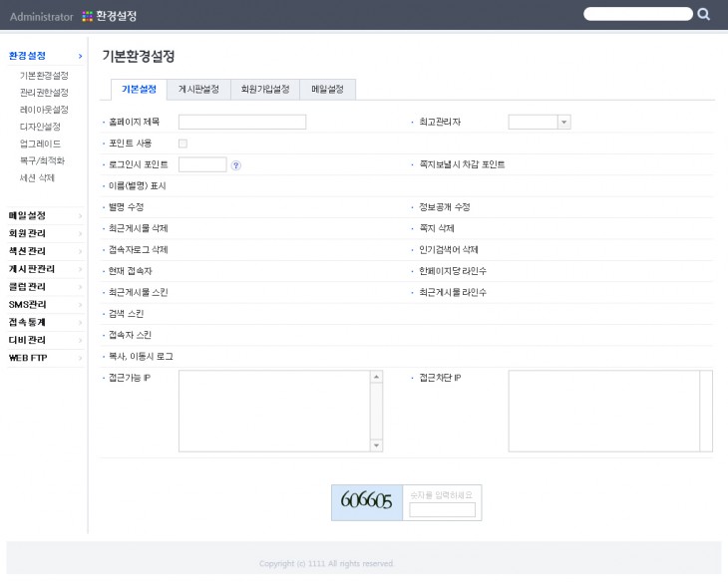Image resolution: width=728 pixels, height=582 pixels.
Task: Expand the 접속통계 sidebar section
Action: [x=45, y=322]
